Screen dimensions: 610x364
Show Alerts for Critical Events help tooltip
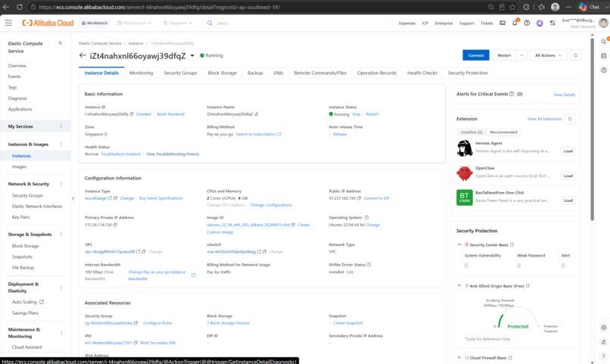(512, 94)
